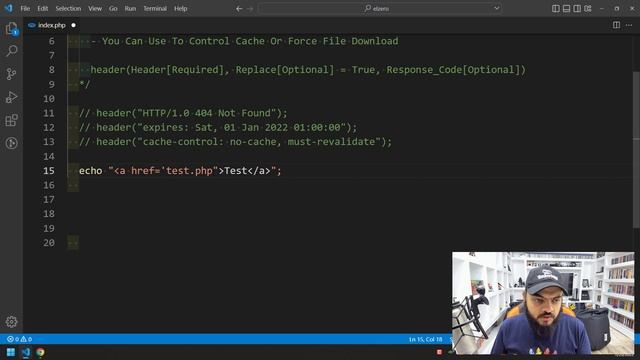
Task: Click Ln 15, Col 18 in status bar
Action: point(425,339)
